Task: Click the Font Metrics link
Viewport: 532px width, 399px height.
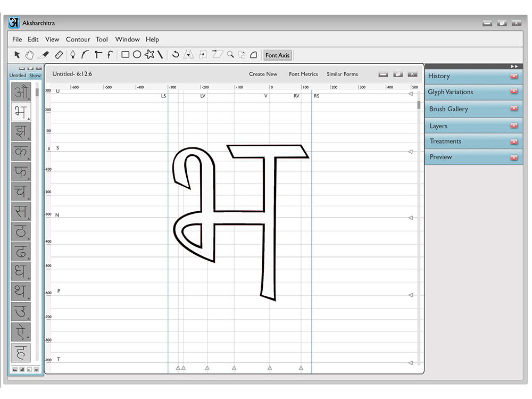Action: [x=303, y=74]
